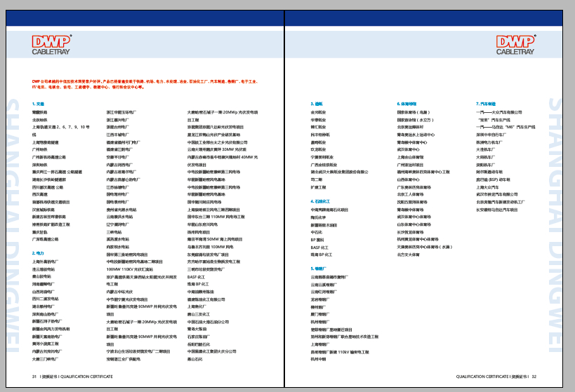Click the "乌鲁木齐托里 100MW 风电" line
Screen dimensions: 575x392
210,247
